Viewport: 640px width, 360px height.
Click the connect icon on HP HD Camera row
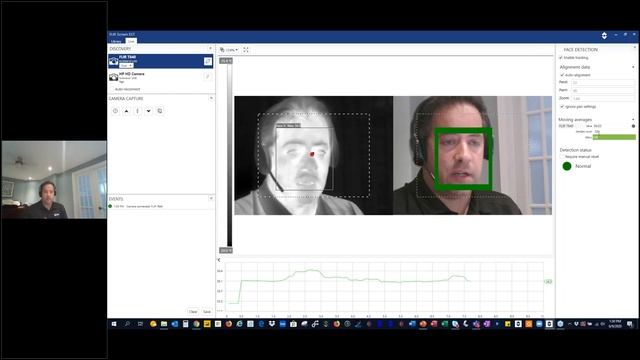208,77
